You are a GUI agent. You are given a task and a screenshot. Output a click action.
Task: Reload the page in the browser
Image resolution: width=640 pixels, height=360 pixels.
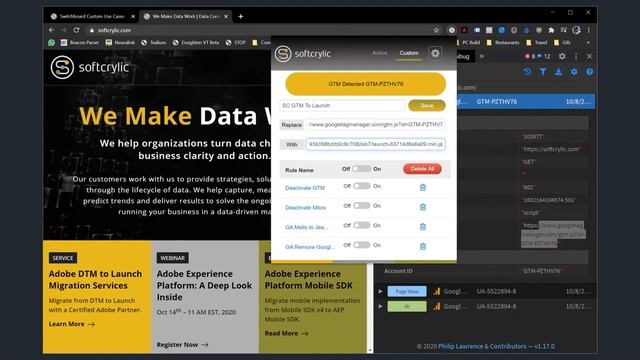pyautogui.click(x=76, y=30)
